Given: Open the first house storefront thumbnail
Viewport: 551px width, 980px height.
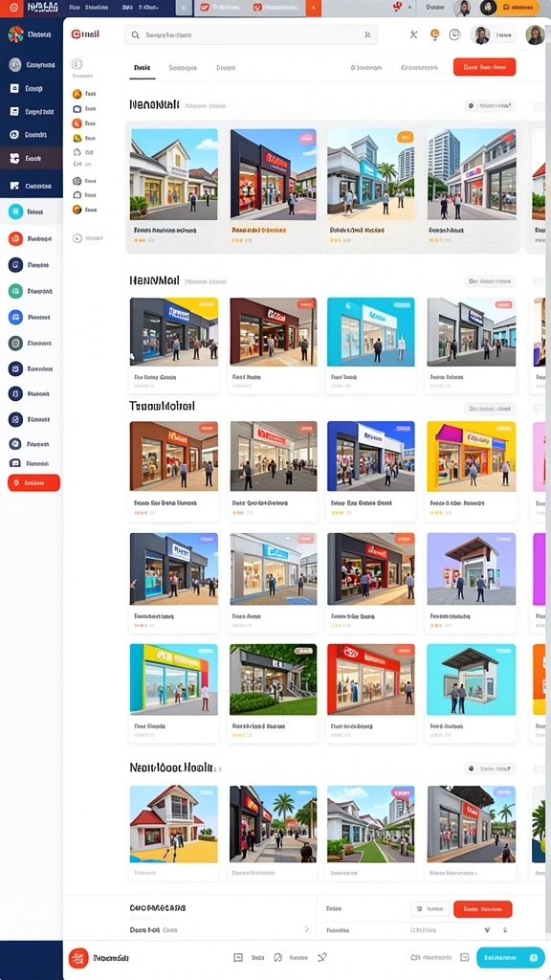Looking at the screenshot, I should click(x=174, y=174).
